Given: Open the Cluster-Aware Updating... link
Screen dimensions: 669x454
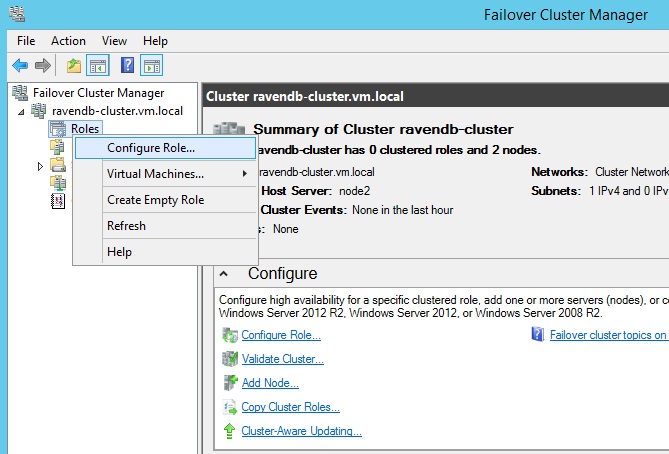Looking at the screenshot, I should (301, 431).
